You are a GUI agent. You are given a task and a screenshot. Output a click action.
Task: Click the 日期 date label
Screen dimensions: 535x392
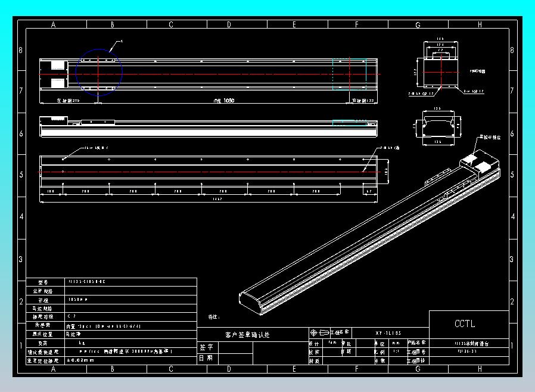coord(206,358)
